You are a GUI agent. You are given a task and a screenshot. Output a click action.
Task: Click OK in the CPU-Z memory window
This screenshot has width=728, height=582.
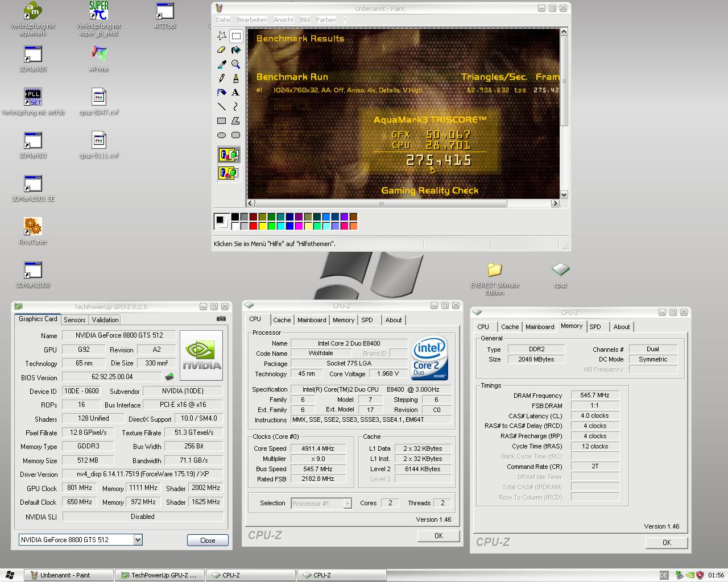point(667,543)
